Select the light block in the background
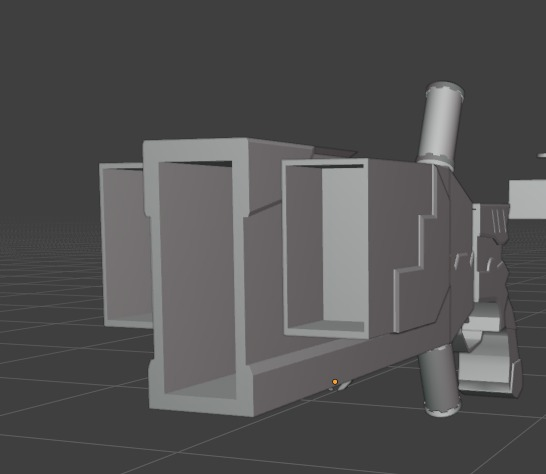 (527, 200)
